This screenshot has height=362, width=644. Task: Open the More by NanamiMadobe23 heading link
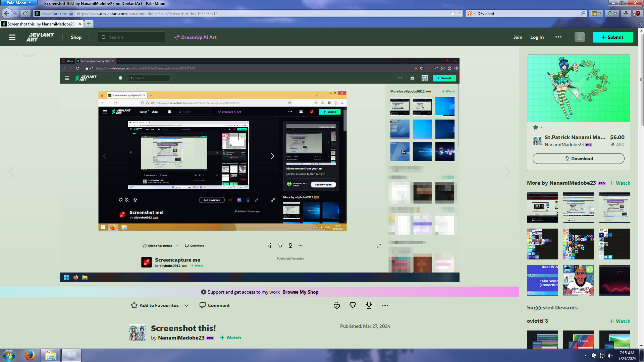point(561,183)
